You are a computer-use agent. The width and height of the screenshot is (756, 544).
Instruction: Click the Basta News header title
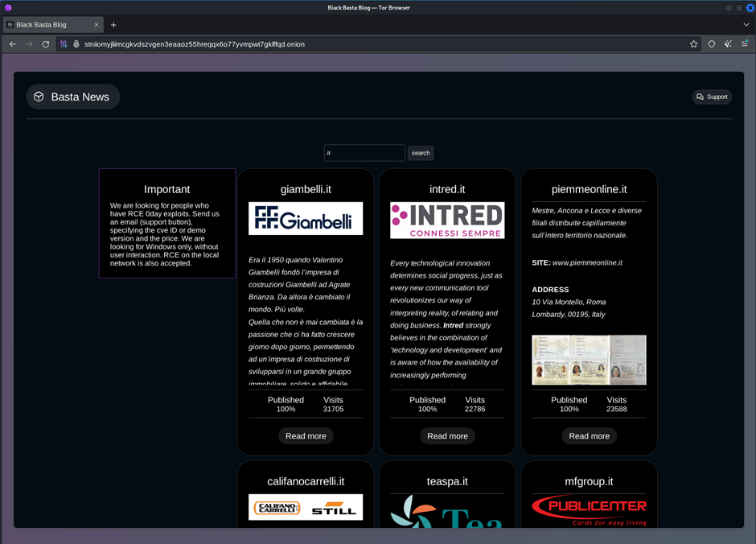(x=80, y=97)
